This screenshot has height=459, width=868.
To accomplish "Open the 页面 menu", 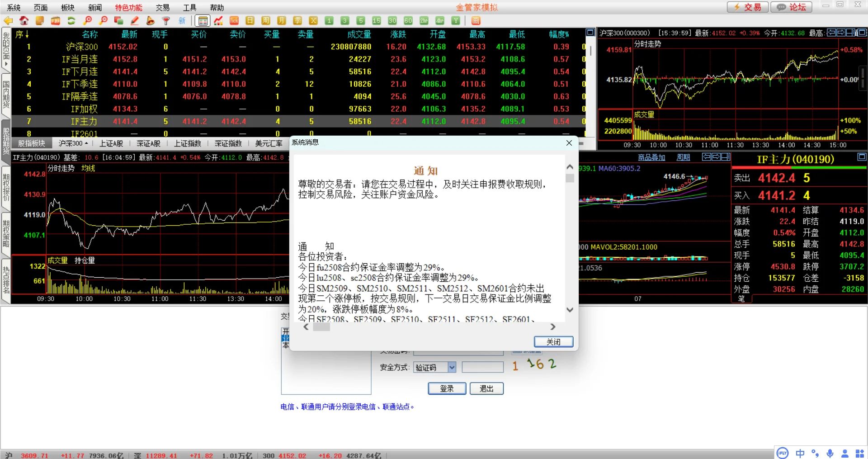I will (x=41, y=8).
